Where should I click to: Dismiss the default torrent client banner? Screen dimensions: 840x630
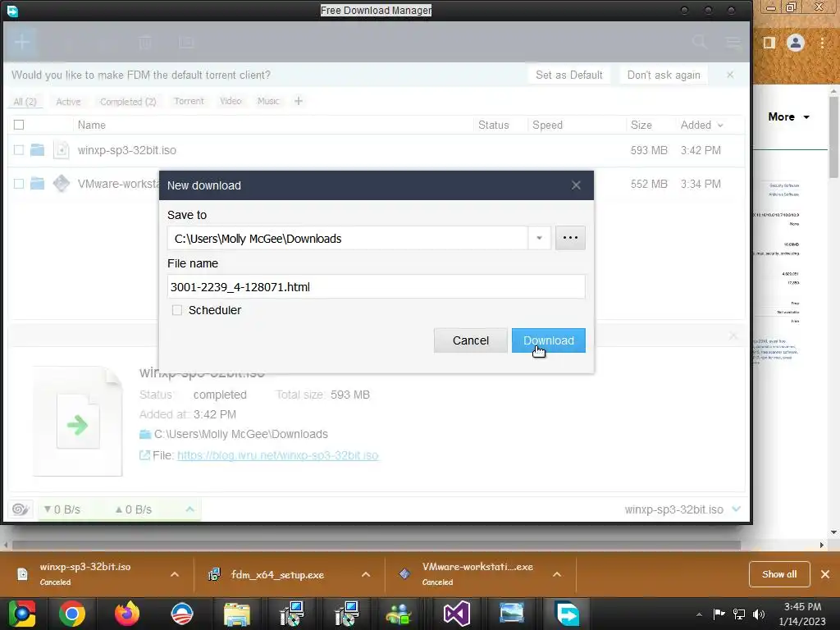[730, 75]
